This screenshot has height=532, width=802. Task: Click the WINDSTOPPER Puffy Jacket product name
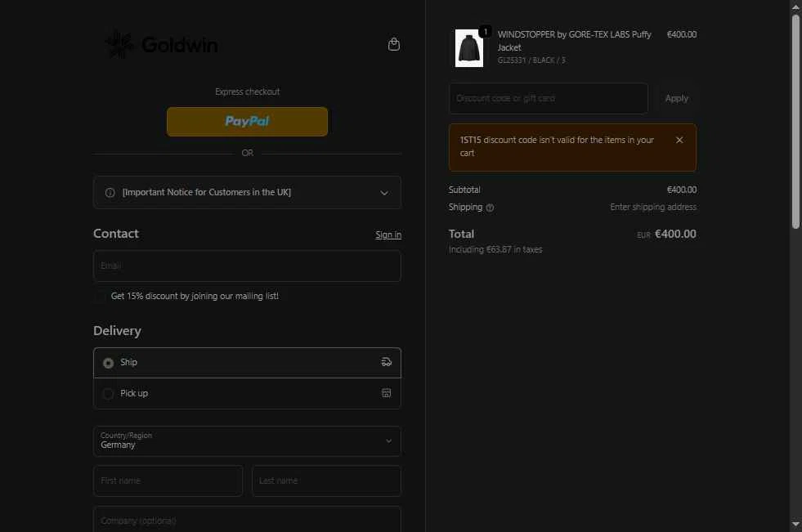click(575, 41)
